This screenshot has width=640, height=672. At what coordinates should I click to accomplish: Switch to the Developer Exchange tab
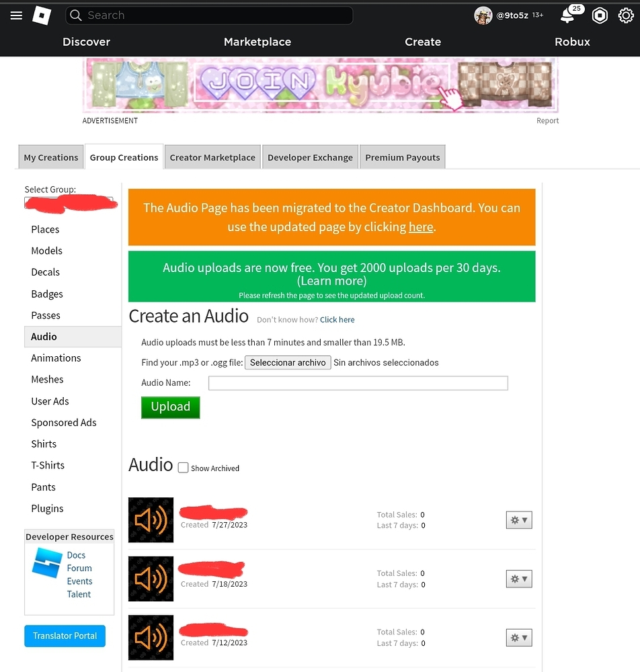point(310,157)
